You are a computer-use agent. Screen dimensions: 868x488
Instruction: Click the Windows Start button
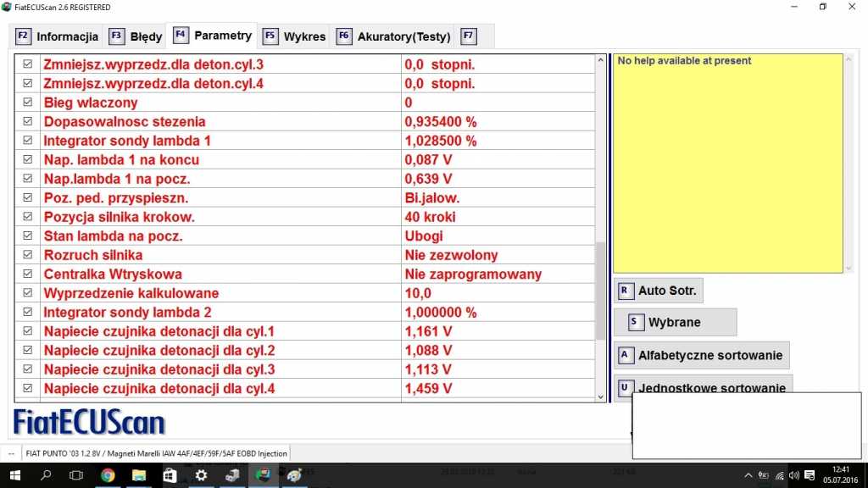[15, 475]
